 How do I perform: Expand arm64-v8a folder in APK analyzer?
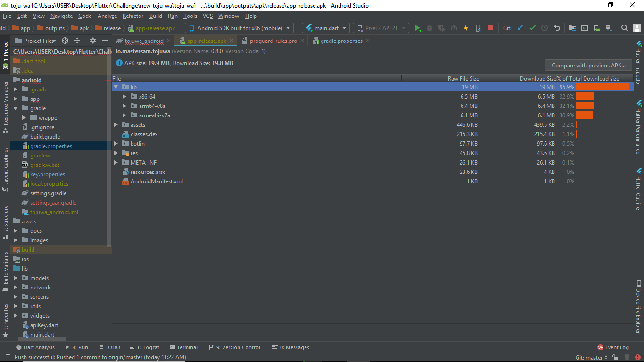(x=124, y=106)
